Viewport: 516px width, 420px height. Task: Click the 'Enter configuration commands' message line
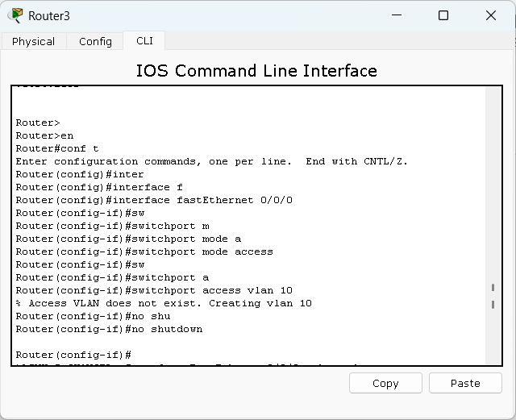click(x=211, y=161)
